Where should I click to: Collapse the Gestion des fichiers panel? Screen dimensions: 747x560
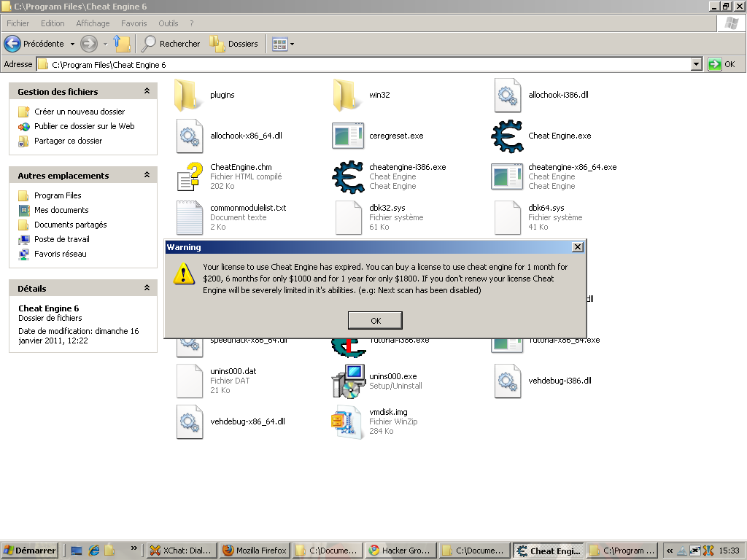(x=147, y=91)
